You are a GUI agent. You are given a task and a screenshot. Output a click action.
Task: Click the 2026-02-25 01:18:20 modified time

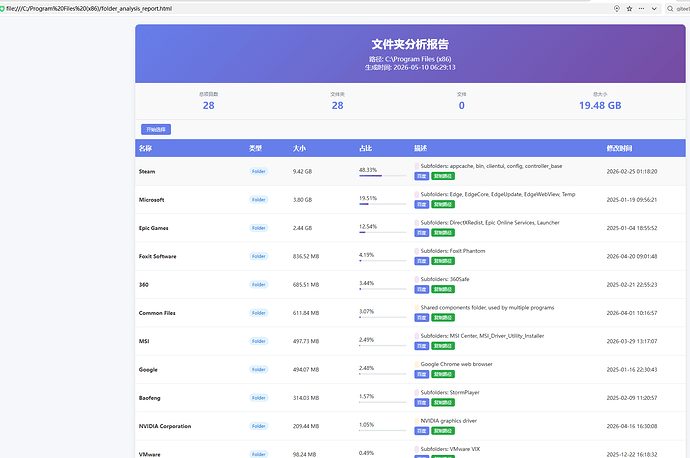(x=632, y=172)
